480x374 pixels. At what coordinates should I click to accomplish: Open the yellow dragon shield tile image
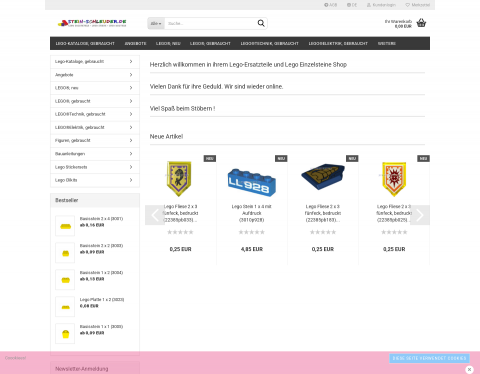(x=180, y=178)
